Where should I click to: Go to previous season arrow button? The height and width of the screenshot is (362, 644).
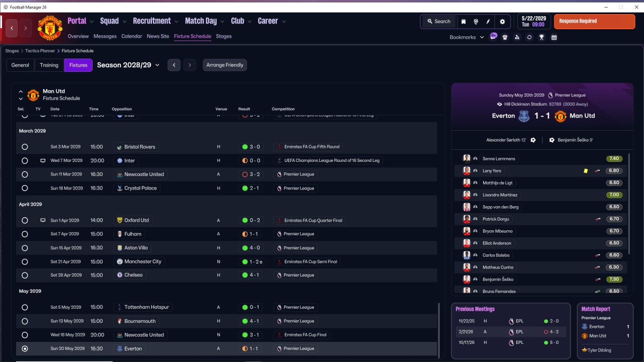(x=174, y=65)
